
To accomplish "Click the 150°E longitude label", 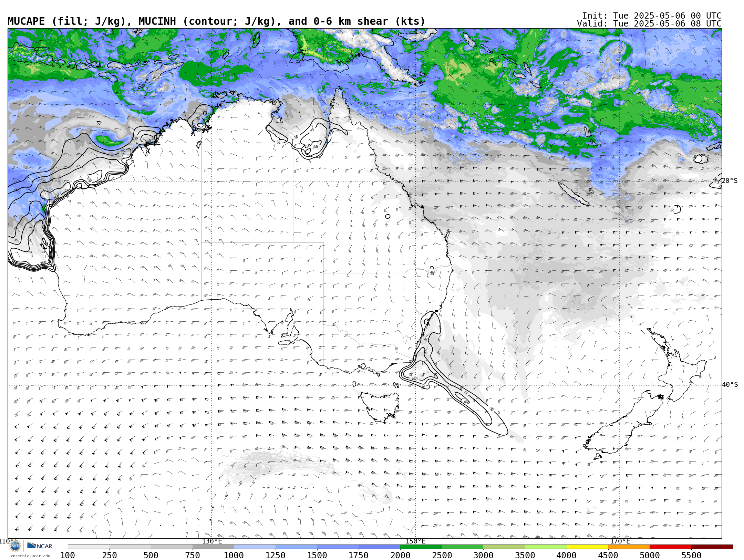I will [x=416, y=541].
